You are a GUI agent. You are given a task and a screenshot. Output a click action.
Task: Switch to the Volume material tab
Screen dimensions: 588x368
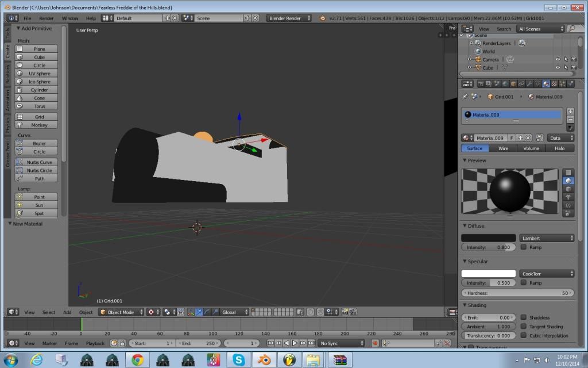(531, 148)
